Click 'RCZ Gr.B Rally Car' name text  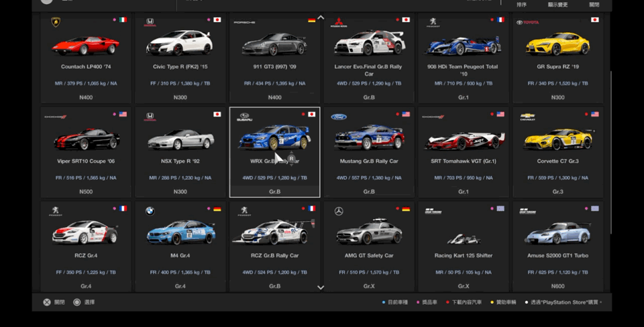coord(274,255)
